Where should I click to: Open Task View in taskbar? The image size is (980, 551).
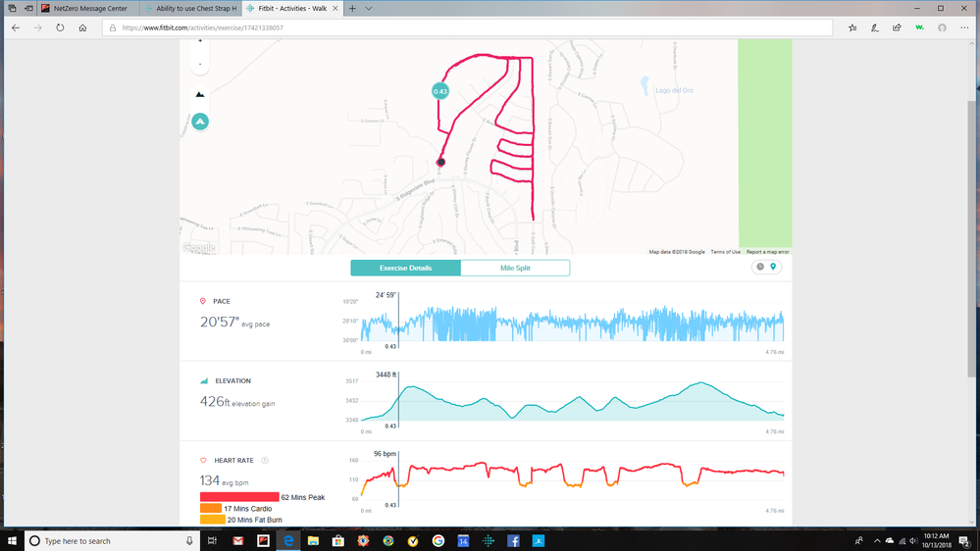(x=213, y=541)
